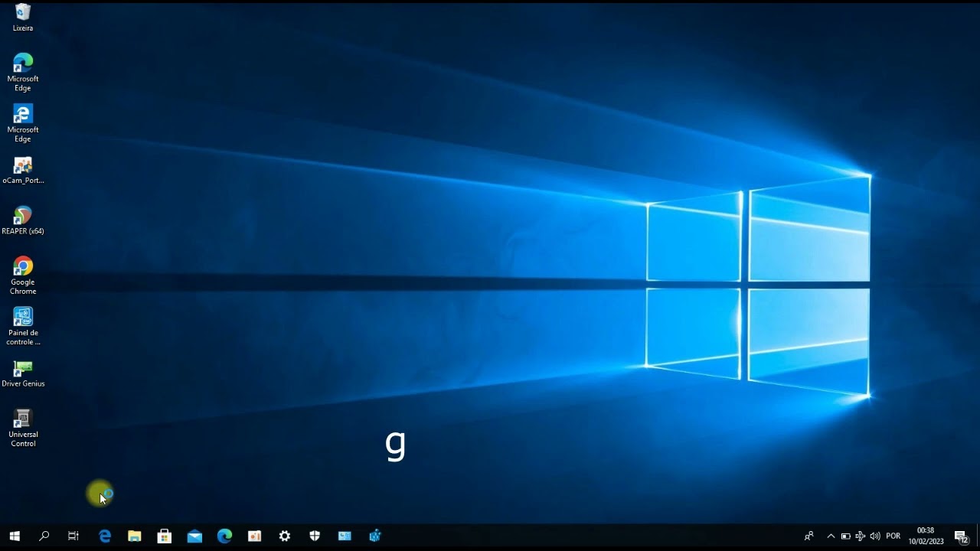Open Windows Security shield on the taskbar
Screen dimensions: 980x551
315,536
